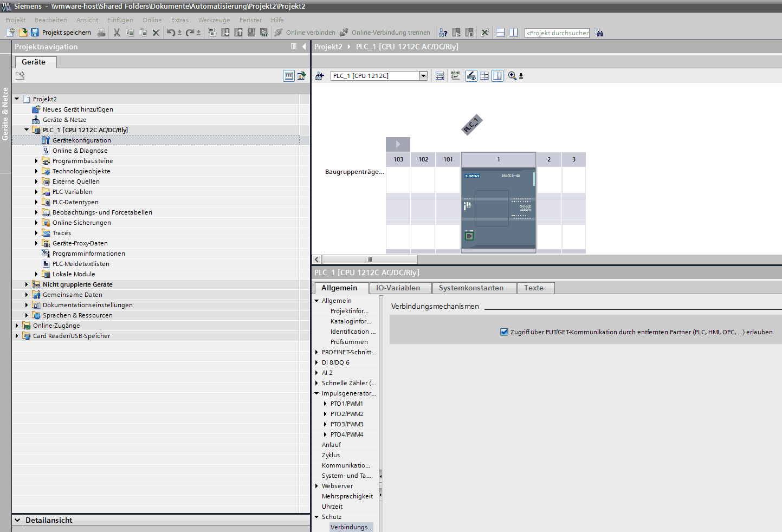Click Projekt speichern save button
Screen dimensions: 782x532
(61, 33)
